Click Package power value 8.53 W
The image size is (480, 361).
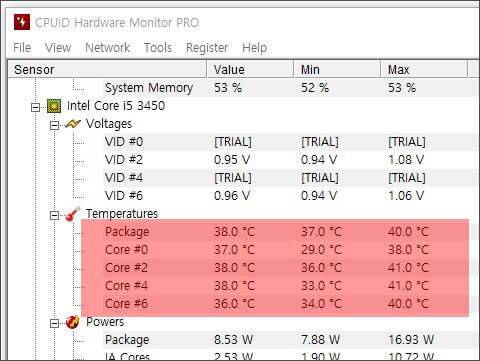tap(234, 340)
